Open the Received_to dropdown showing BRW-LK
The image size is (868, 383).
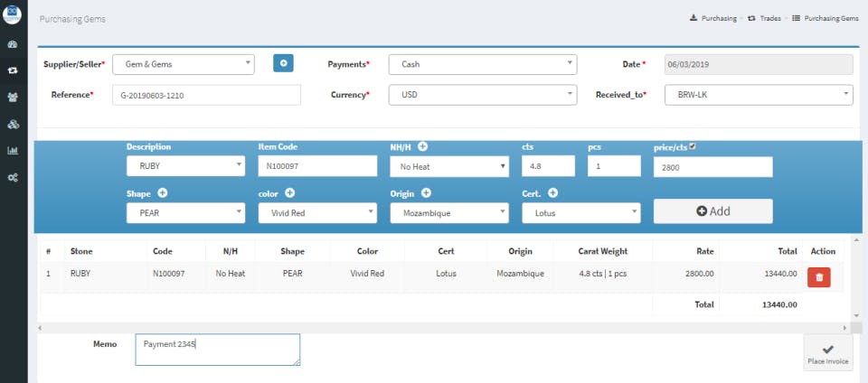pos(759,95)
